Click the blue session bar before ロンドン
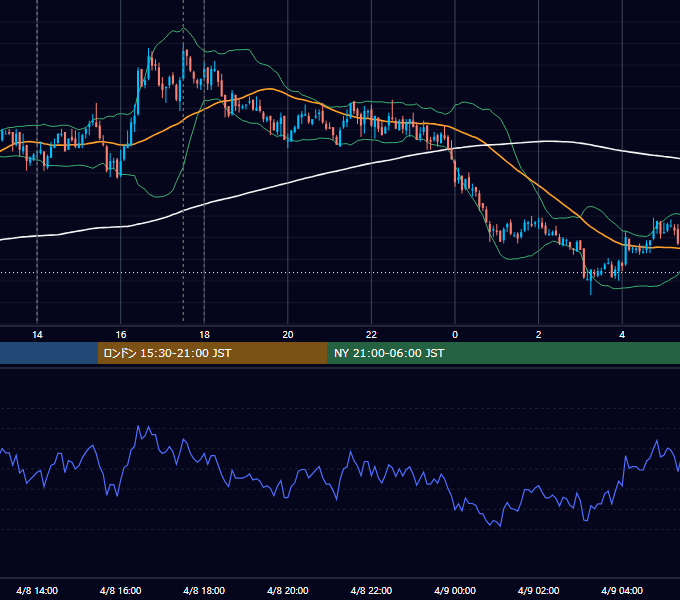This screenshot has width=680, height=600. 49,353
